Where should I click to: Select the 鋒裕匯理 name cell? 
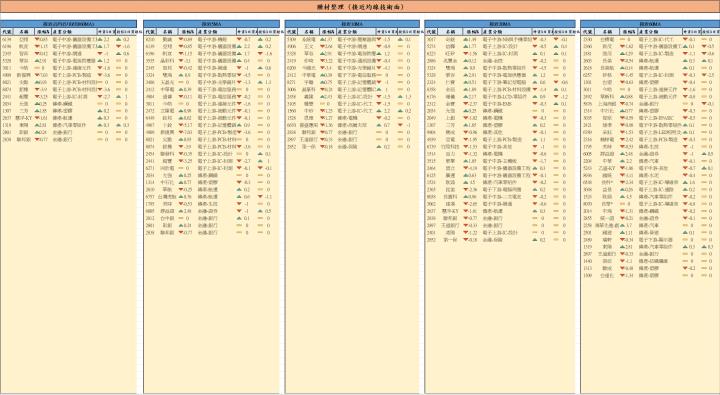(309, 125)
